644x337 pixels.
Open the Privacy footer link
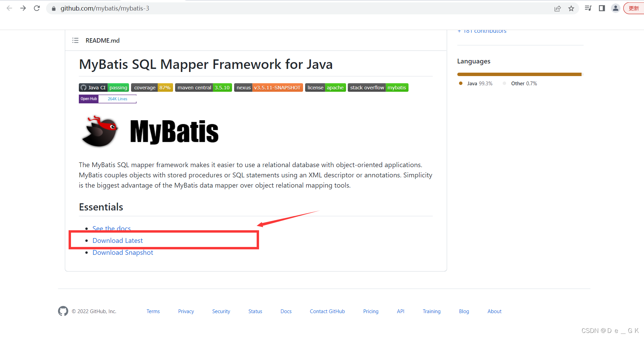[x=186, y=311]
